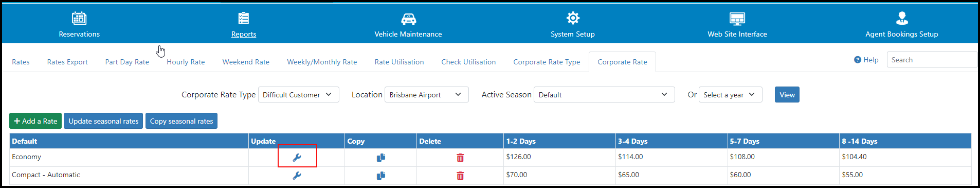Switch to the Hourly Rate tab

[x=186, y=62]
